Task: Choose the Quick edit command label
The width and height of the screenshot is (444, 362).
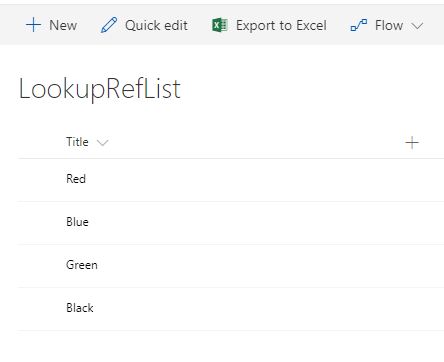Action: pyautogui.click(x=156, y=25)
